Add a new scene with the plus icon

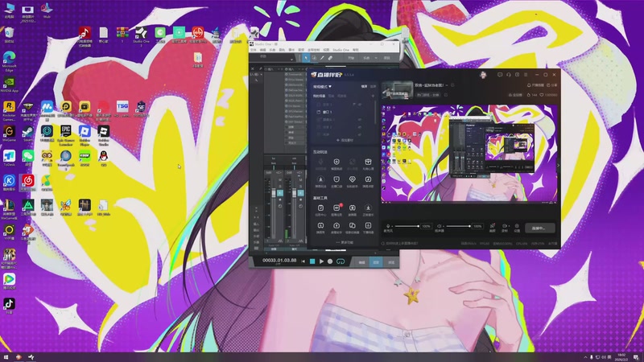[x=373, y=96]
